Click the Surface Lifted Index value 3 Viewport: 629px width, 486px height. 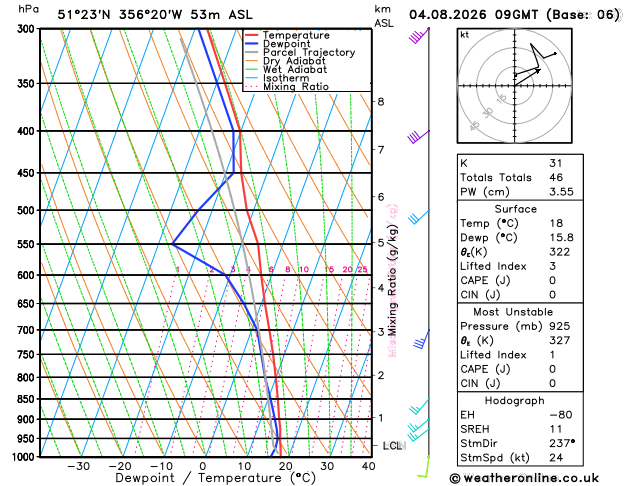[x=552, y=266]
